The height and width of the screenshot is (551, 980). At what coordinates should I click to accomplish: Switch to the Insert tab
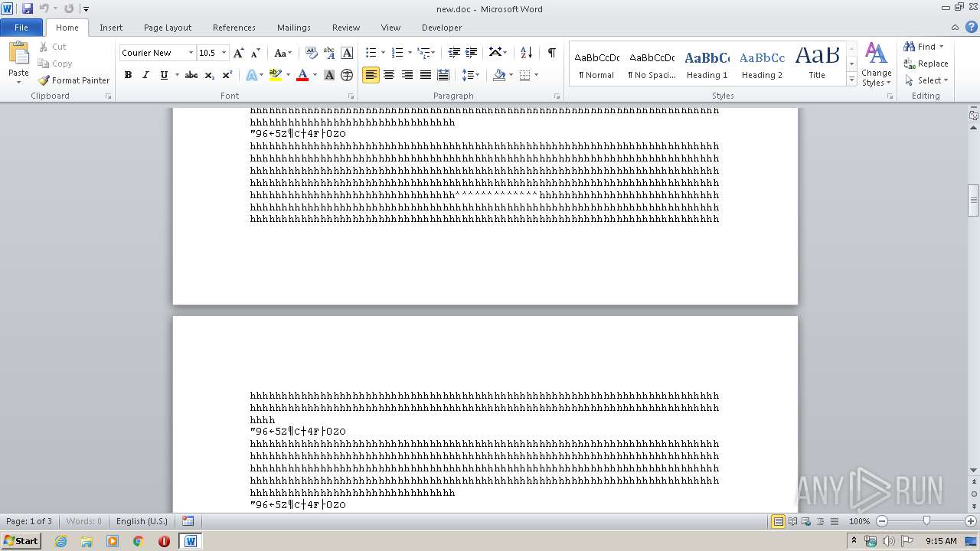pyautogui.click(x=111, y=28)
